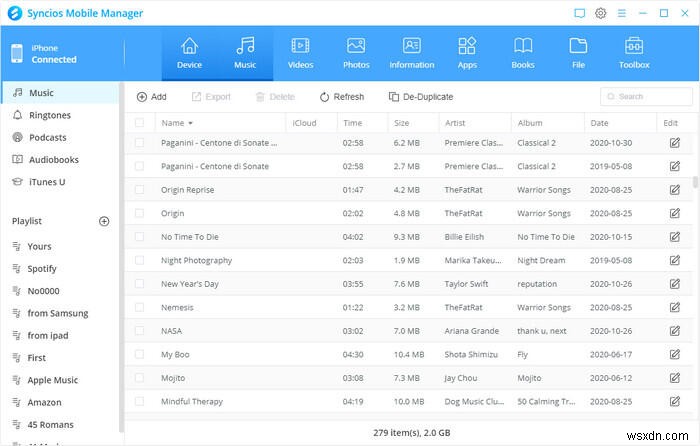Open the Toolbox icon

[634, 46]
